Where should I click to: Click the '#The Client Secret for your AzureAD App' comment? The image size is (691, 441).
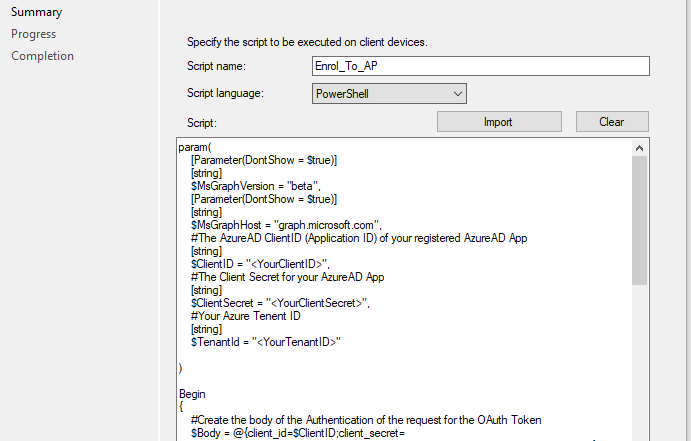pos(287,277)
